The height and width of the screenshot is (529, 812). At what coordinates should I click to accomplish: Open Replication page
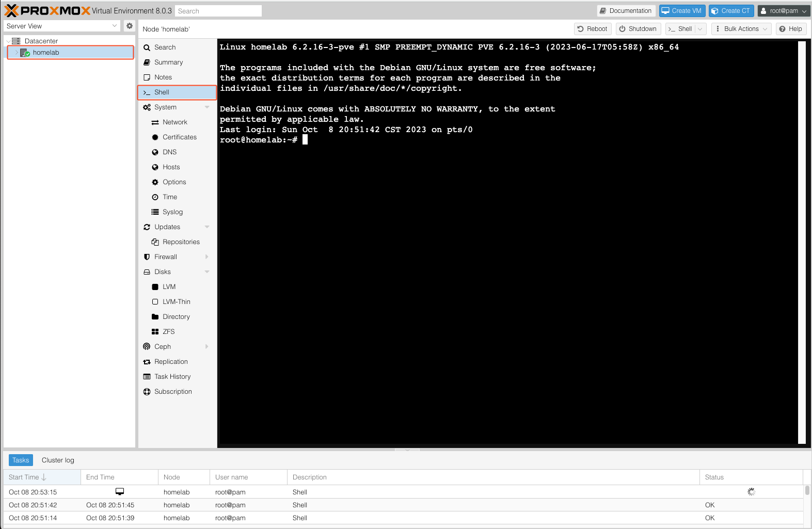click(177, 361)
